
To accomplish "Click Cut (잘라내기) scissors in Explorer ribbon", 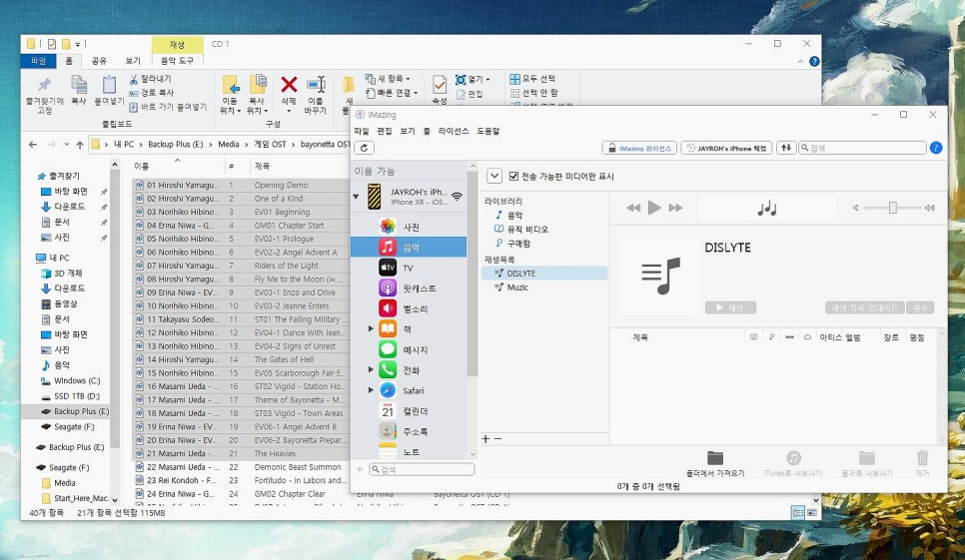I will (x=150, y=79).
